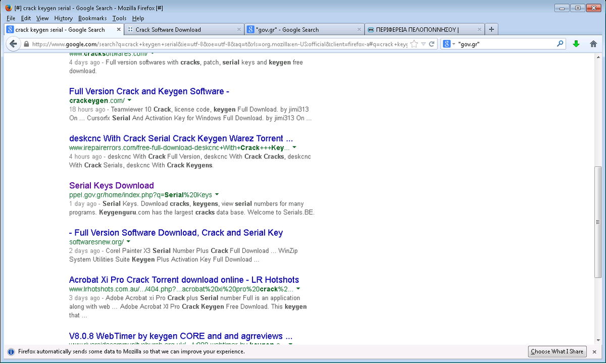Open the Help menu
This screenshot has height=364, width=606.
[x=138, y=18]
